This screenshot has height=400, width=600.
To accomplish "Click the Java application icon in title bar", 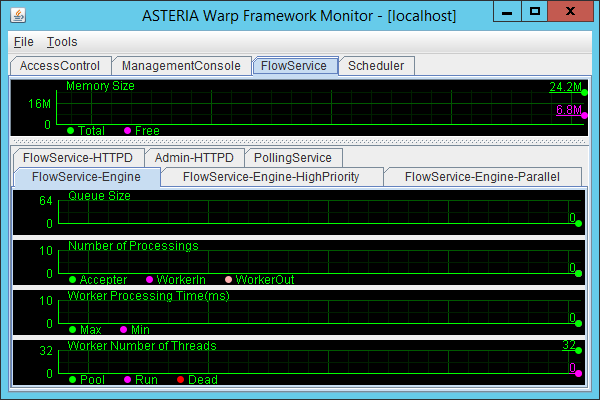I will (x=18, y=16).
